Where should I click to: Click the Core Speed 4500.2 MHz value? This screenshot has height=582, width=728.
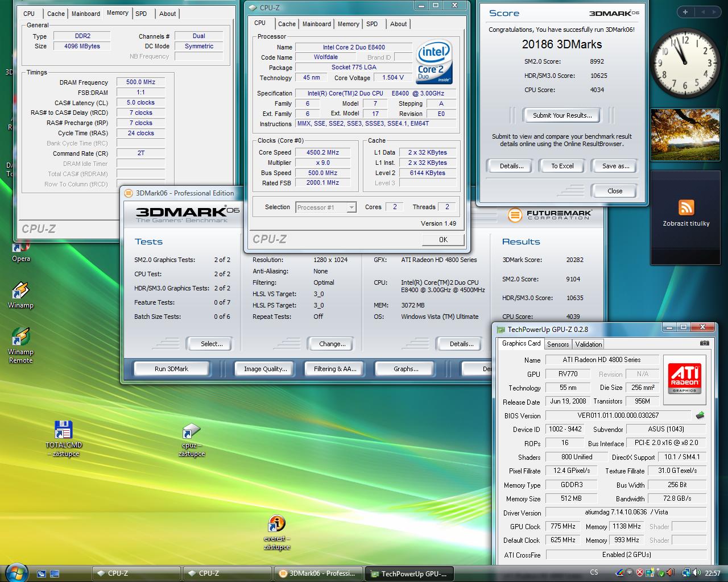tap(322, 152)
